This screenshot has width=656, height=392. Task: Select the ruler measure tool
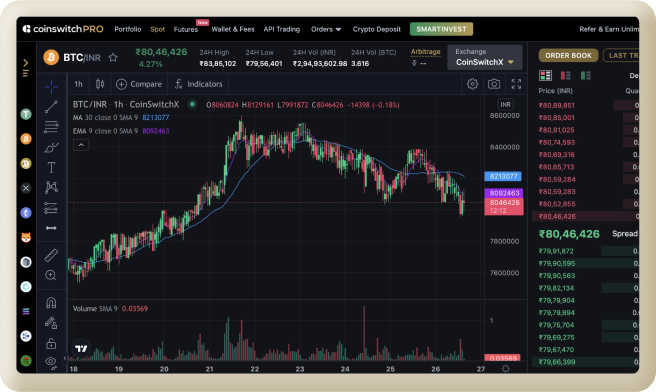pos(51,255)
